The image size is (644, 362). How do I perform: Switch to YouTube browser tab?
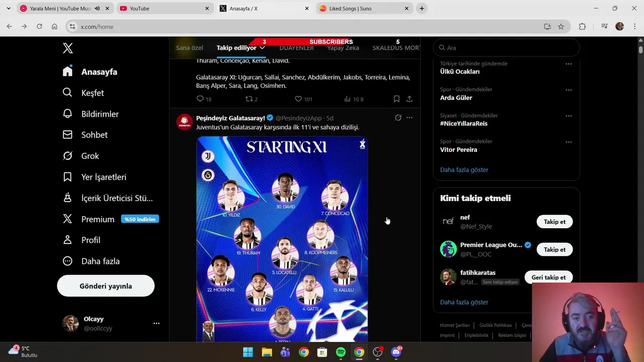point(165,9)
